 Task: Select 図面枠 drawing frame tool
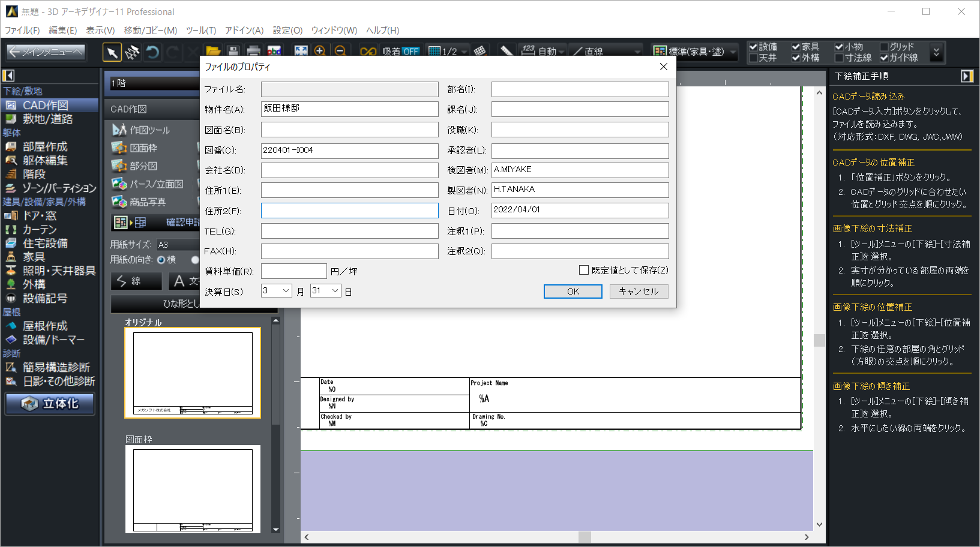click(143, 148)
